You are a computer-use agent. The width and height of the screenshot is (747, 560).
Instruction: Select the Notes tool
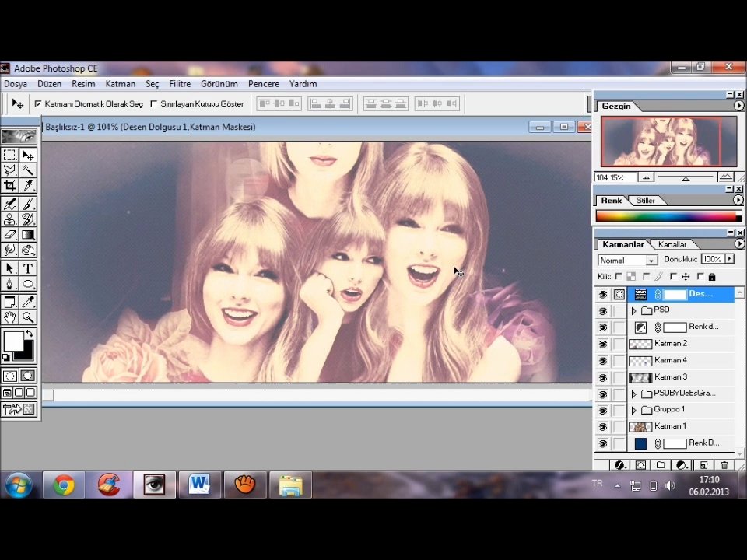pyautogui.click(x=9, y=302)
